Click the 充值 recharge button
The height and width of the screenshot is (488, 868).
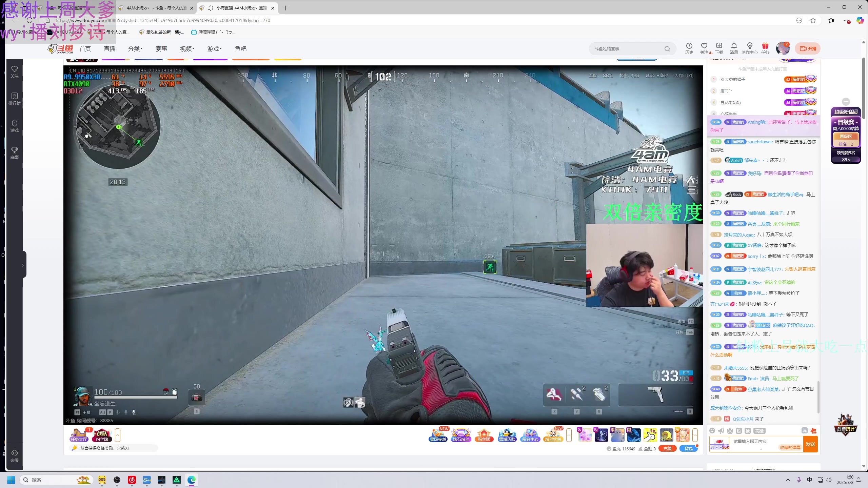coord(667,448)
